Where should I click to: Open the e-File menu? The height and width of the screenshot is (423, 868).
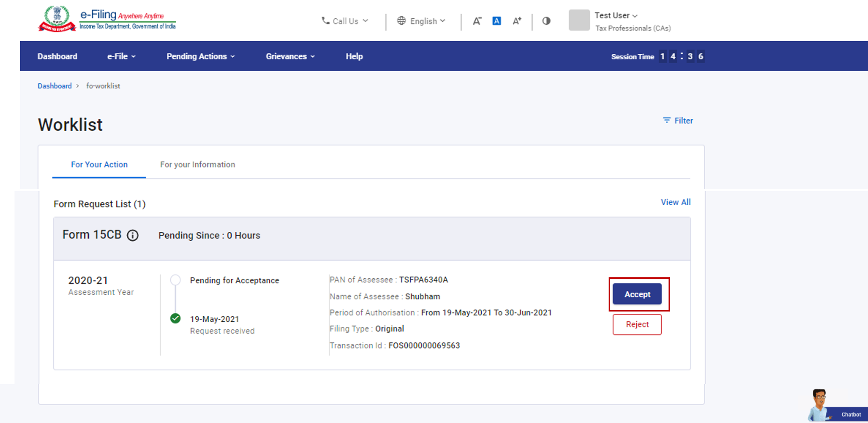(121, 56)
